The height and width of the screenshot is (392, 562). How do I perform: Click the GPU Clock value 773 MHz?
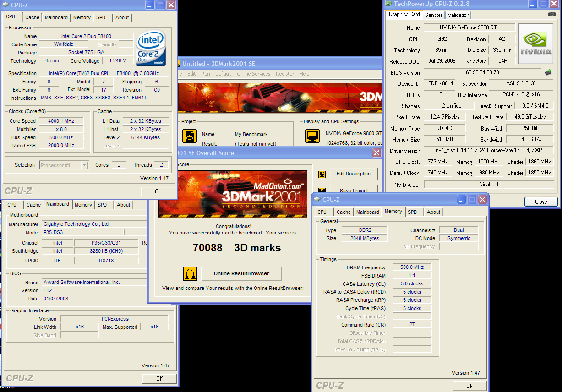click(x=438, y=162)
